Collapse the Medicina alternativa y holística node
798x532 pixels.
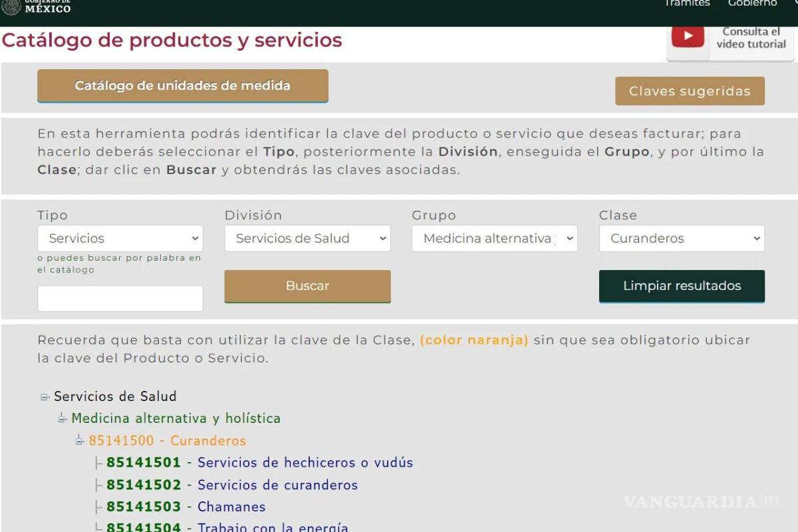(62, 418)
